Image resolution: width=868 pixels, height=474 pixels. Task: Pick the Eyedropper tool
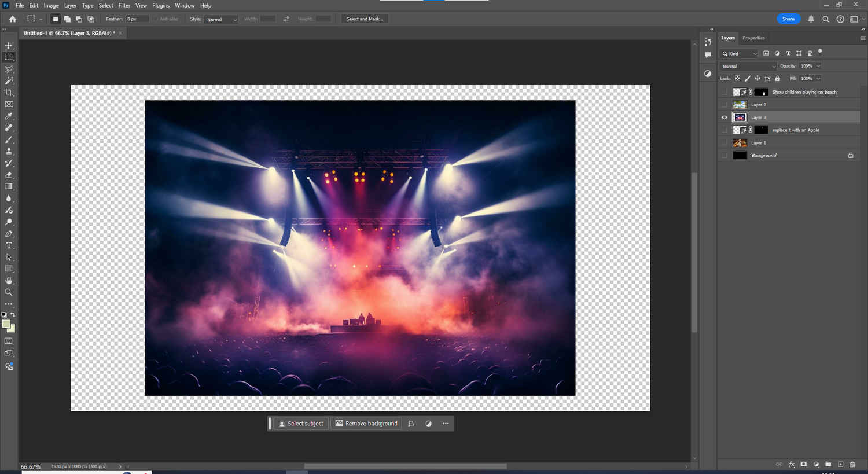coord(9,116)
